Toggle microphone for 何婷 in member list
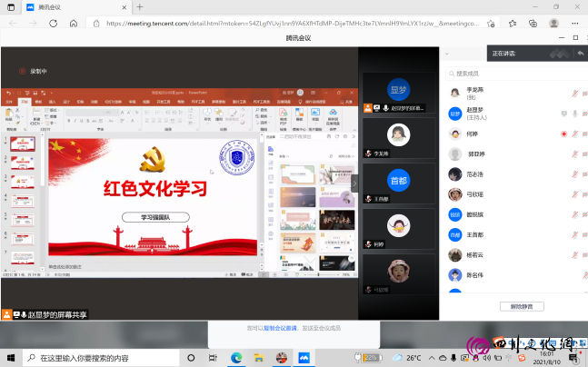This screenshot has width=588, height=367. [x=574, y=134]
